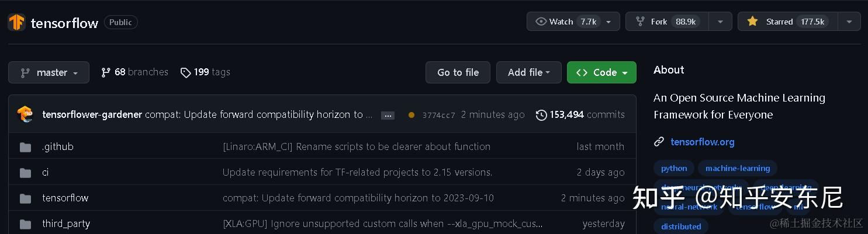Select the machine-learning topic tag
The width and height of the screenshot is (868, 234).
pos(737,168)
